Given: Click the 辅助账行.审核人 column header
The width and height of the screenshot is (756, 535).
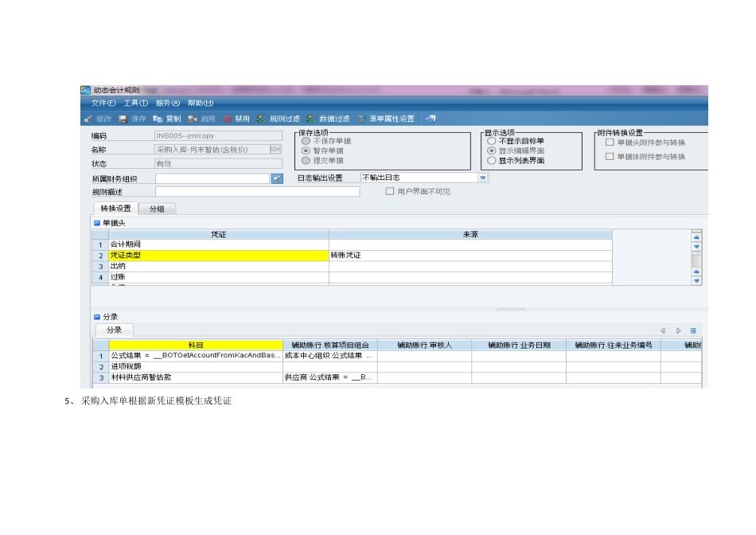Looking at the screenshot, I should (424, 345).
